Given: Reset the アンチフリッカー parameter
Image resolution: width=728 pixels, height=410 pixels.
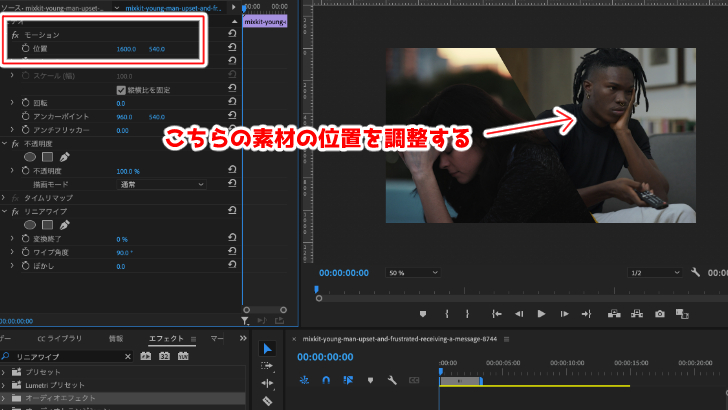Looking at the screenshot, I should 232,129.
